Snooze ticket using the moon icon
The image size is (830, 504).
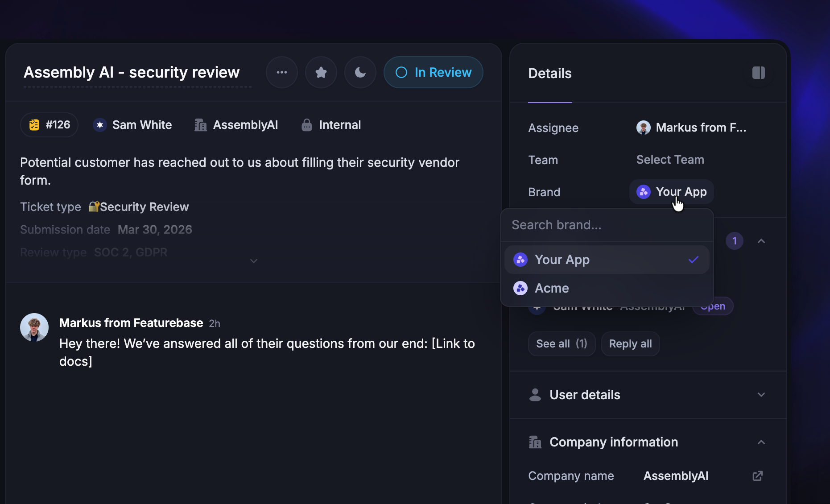click(x=360, y=72)
